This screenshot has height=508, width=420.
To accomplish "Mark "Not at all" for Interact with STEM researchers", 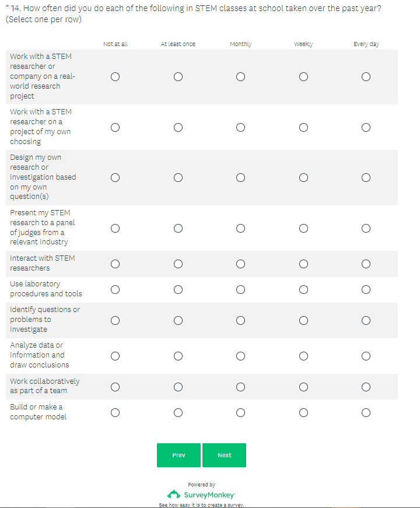I will click(x=115, y=264).
